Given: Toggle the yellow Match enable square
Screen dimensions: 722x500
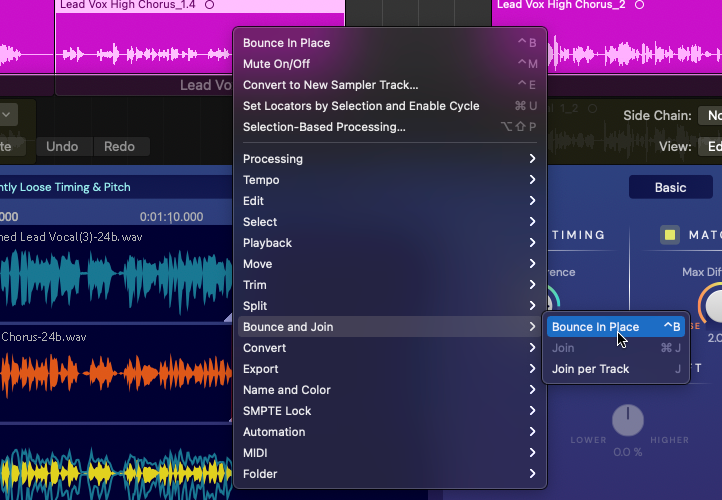Looking at the screenshot, I should pyautogui.click(x=670, y=235).
